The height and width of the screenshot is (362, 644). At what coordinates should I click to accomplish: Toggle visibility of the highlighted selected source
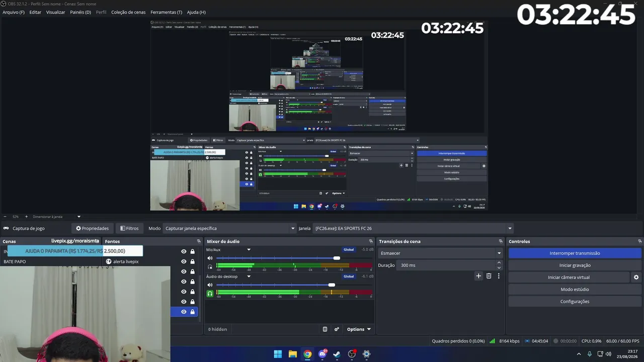(184, 312)
